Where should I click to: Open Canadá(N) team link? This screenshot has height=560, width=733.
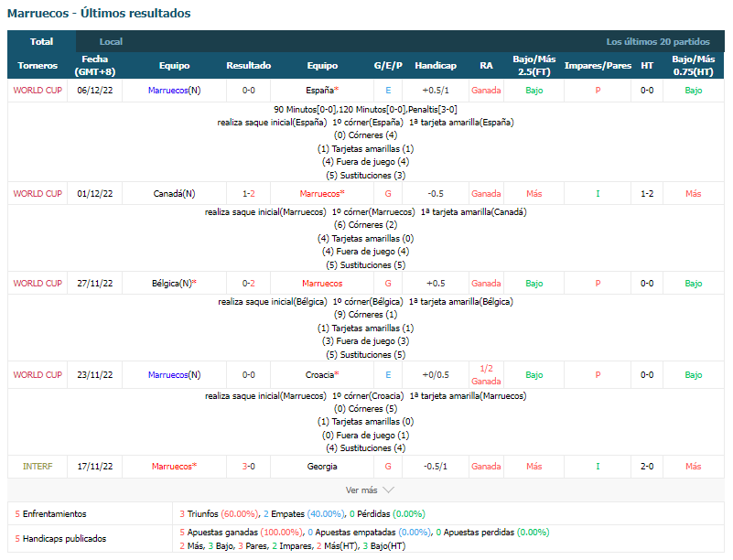(175, 193)
